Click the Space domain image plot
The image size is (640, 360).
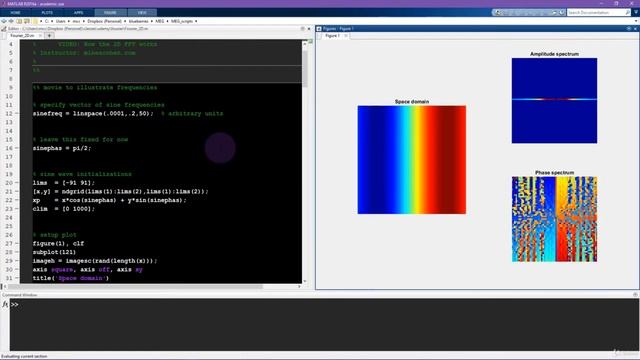412,160
